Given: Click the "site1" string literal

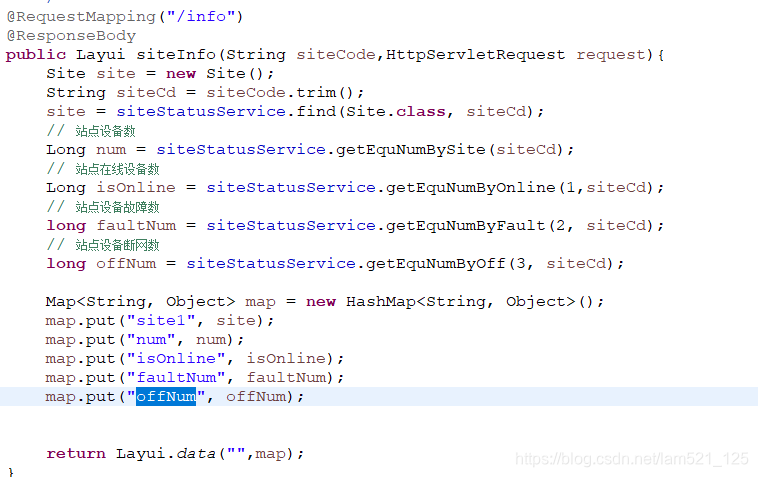Looking at the screenshot, I should [x=161, y=320].
